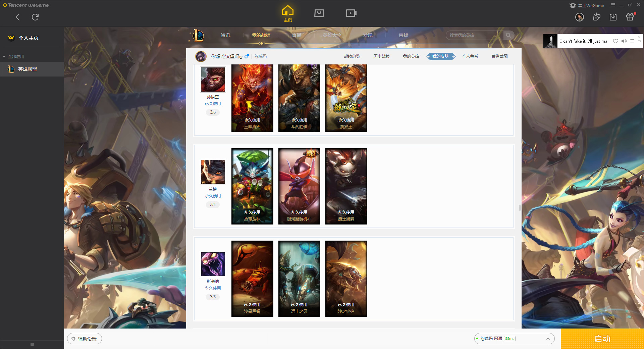Switch to 荣誉截图 sub-tab

[499, 56]
